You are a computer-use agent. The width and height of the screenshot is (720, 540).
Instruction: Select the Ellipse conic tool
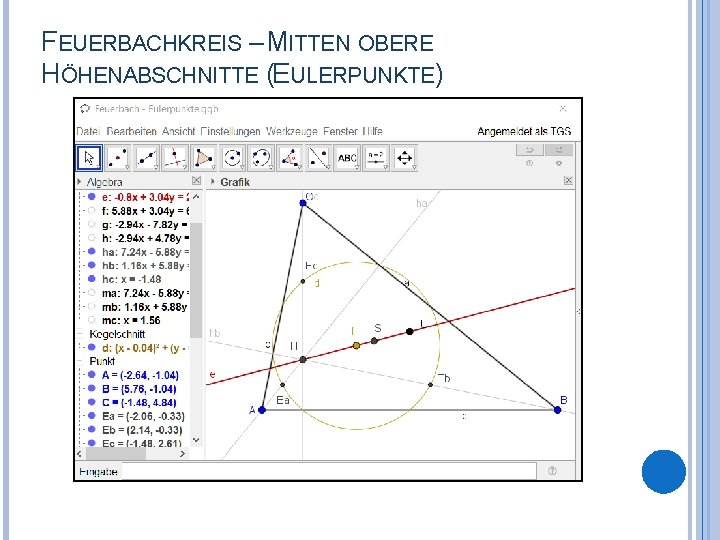click(x=261, y=158)
